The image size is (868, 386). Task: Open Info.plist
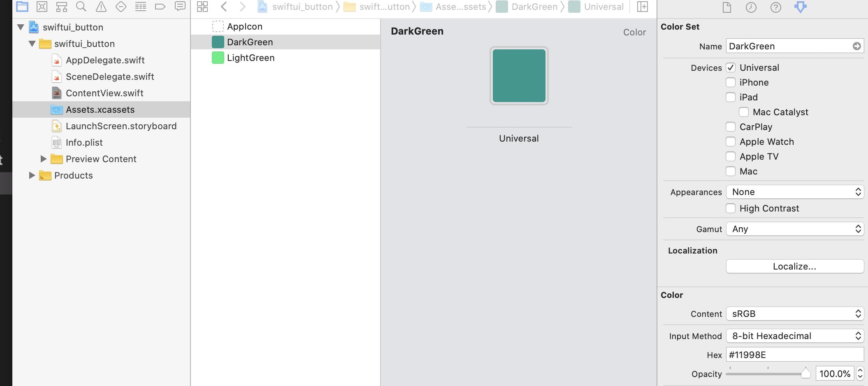pos(84,142)
